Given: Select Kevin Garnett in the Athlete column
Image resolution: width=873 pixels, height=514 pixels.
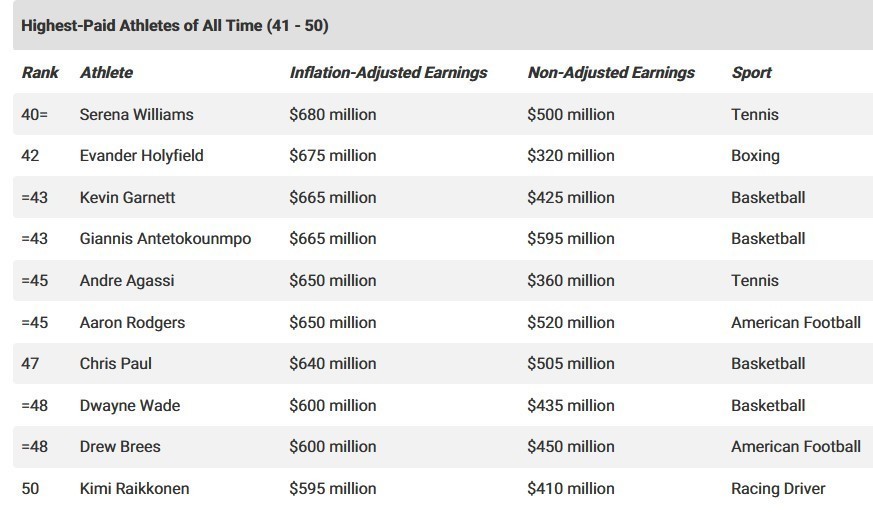Looking at the screenshot, I should pos(127,197).
